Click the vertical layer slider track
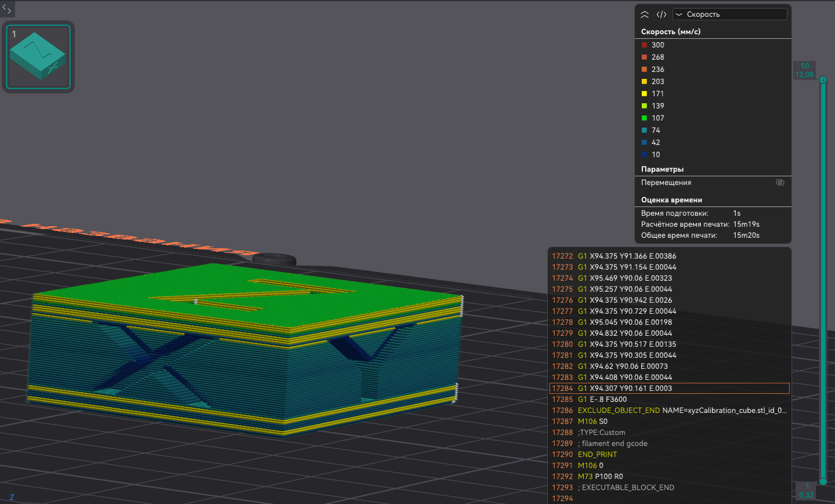The height and width of the screenshot is (504, 835). pos(823,278)
